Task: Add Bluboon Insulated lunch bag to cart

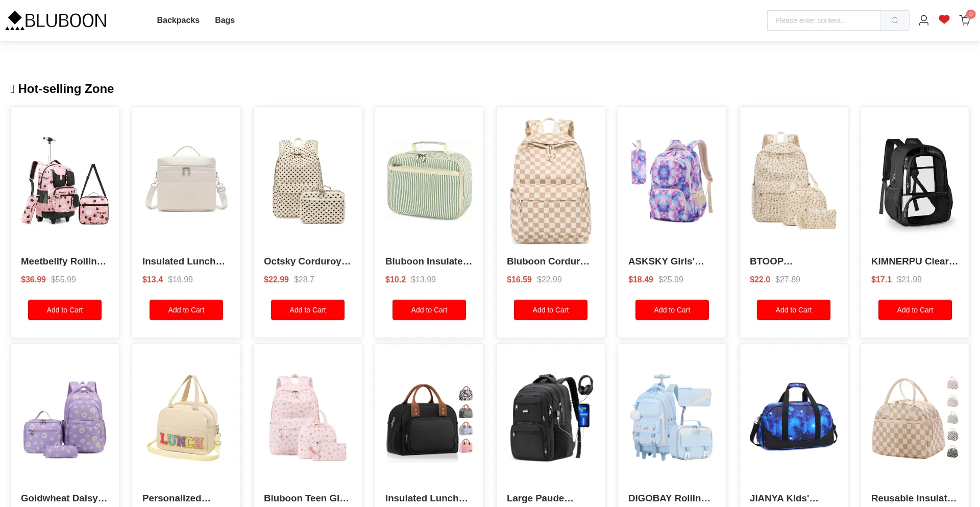Action: point(429,310)
